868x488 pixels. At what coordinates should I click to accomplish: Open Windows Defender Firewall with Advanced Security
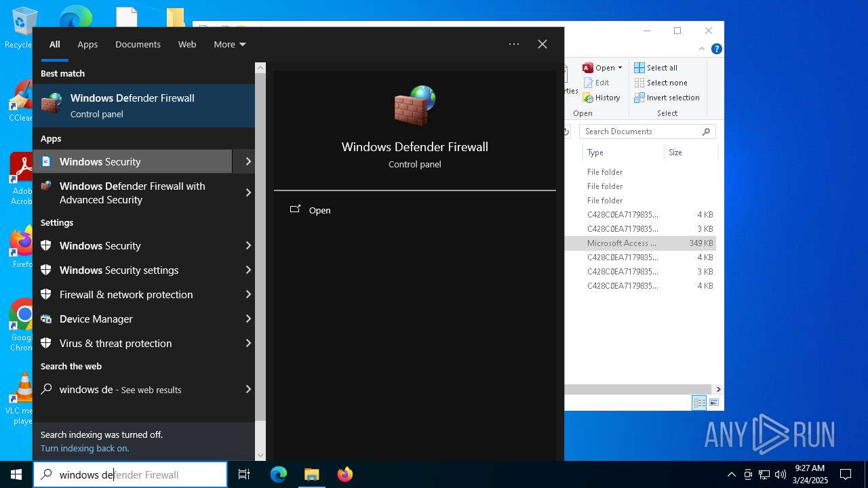132,192
